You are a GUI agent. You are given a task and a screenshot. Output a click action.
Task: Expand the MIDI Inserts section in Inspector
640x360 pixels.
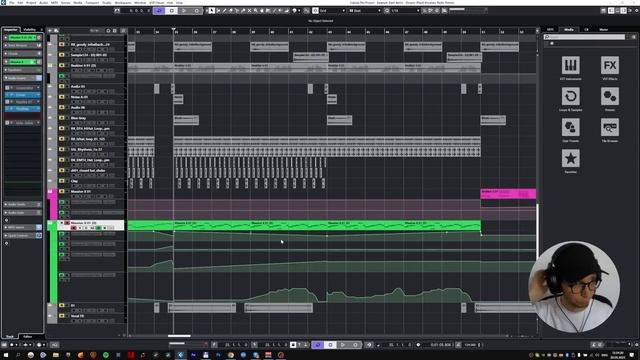22,227
